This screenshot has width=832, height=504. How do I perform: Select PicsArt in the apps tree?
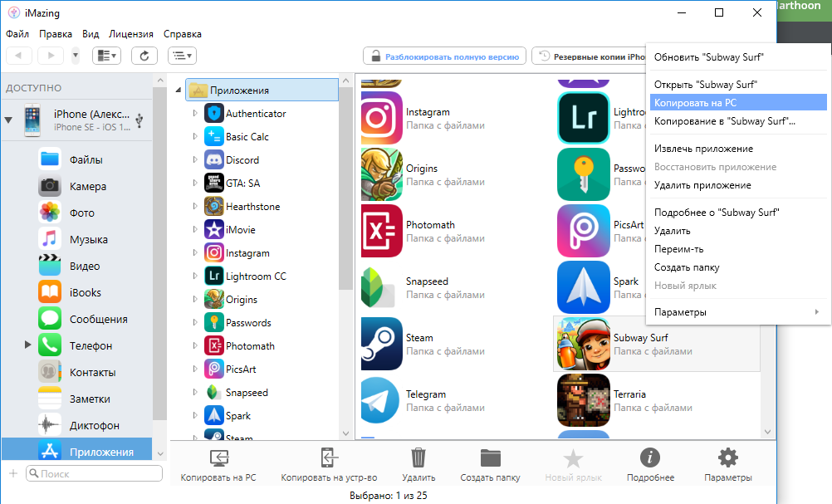point(241,369)
